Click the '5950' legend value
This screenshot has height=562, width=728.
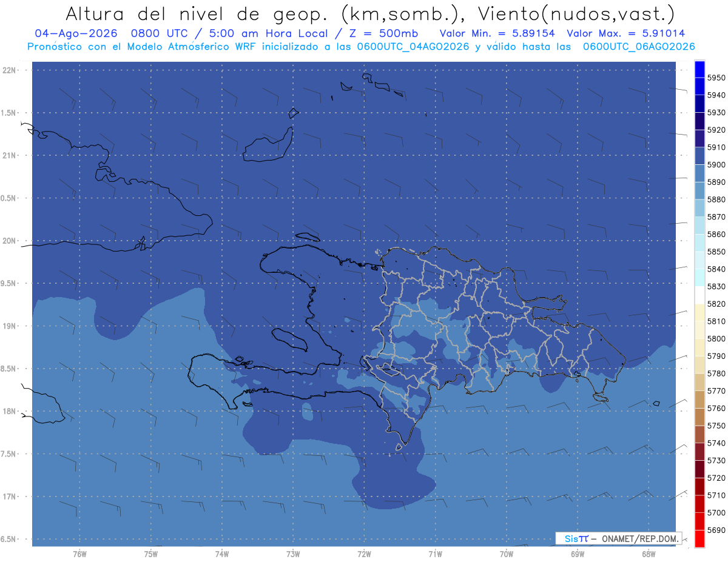pyautogui.click(x=716, y=78)
